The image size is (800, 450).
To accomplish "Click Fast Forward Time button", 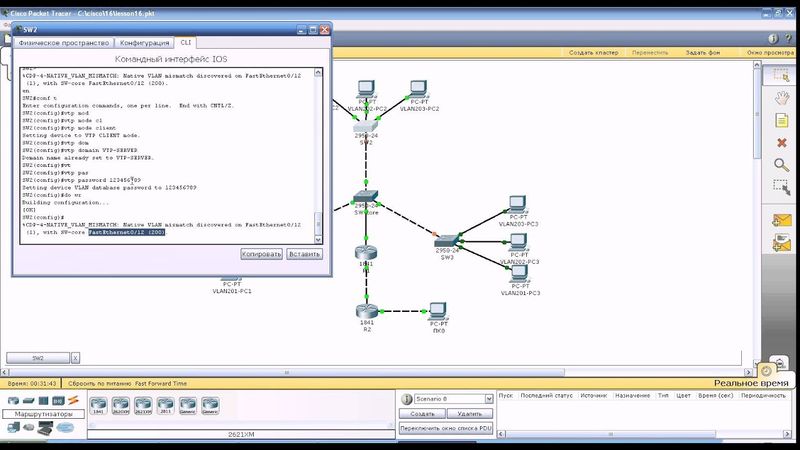I will [x=161, y=383].
